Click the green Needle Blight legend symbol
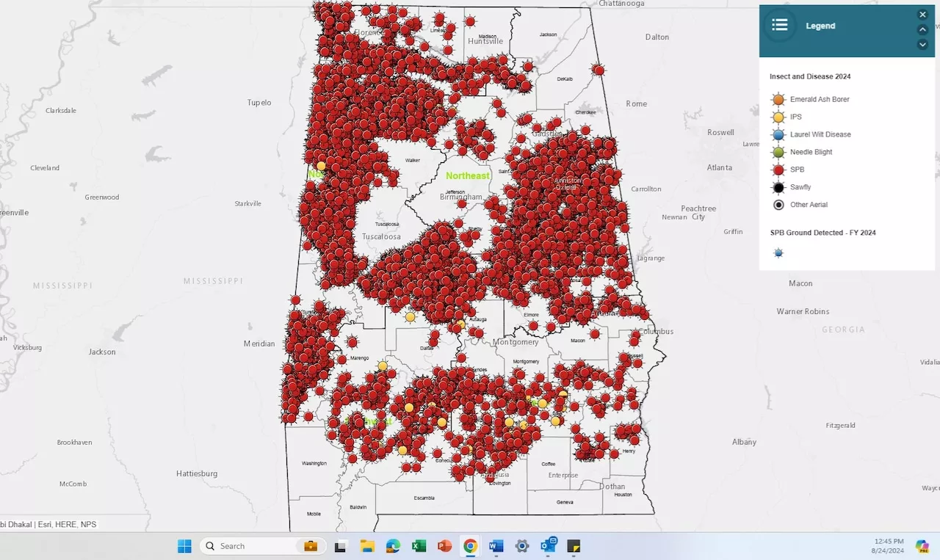This screenshot has width=940, height=560. [x=778, y=152]
